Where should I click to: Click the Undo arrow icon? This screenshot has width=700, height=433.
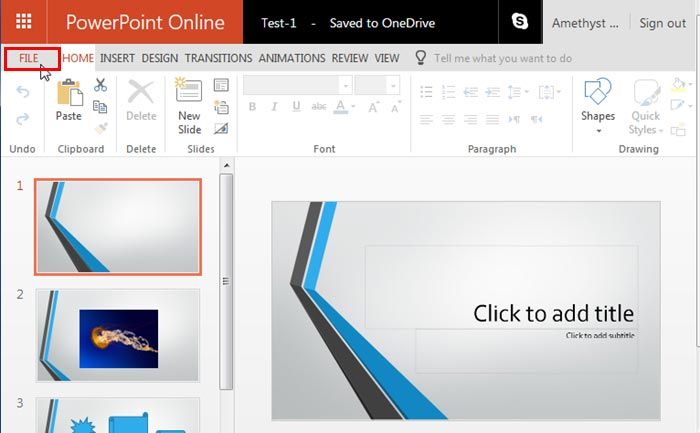pos(23,92)
